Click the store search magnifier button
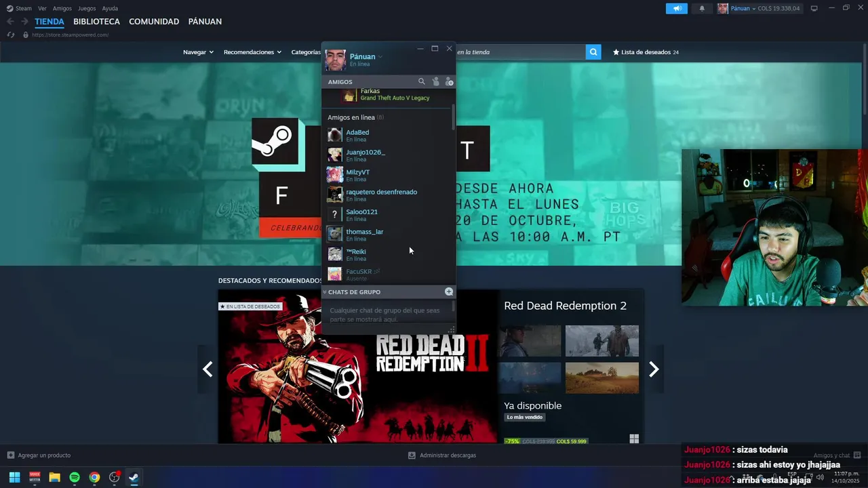Viewport: 868px width, 488px height. 593,52
